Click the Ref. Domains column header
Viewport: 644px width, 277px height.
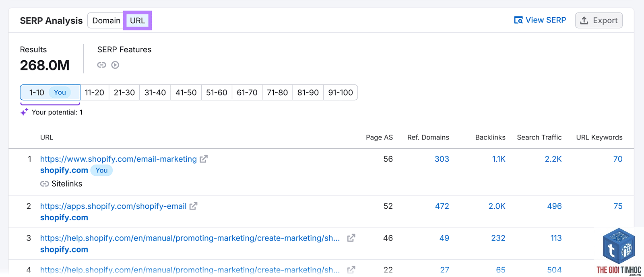pyautogui.click(x=428, y=137)
